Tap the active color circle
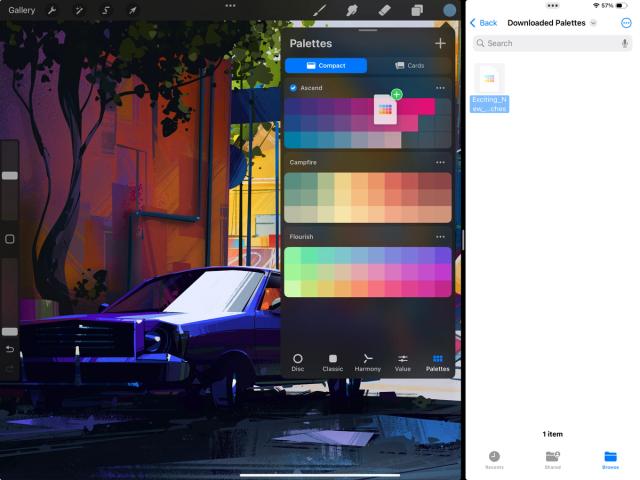Image resolution: width=640 pixels, height=480 pixels. pos(449,10)
